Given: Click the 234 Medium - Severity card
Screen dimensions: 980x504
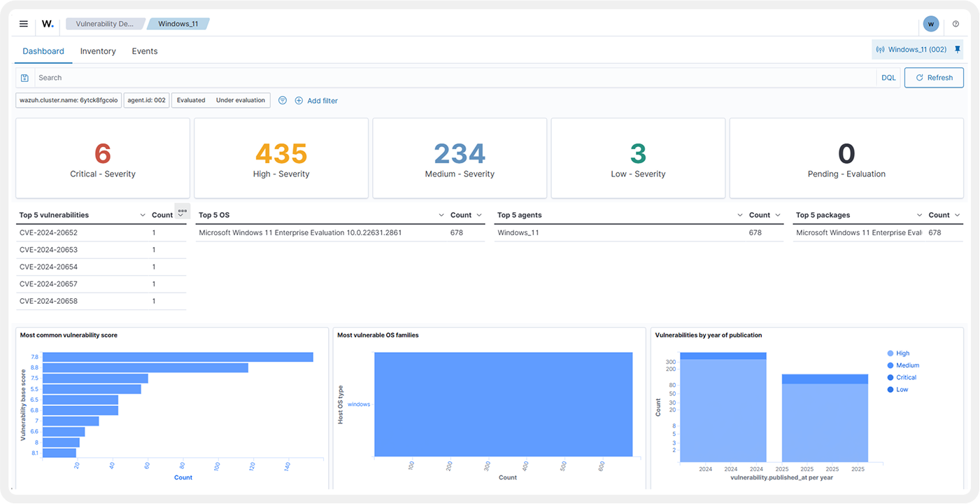Looking at the screenshot, I should coord(460,158).
